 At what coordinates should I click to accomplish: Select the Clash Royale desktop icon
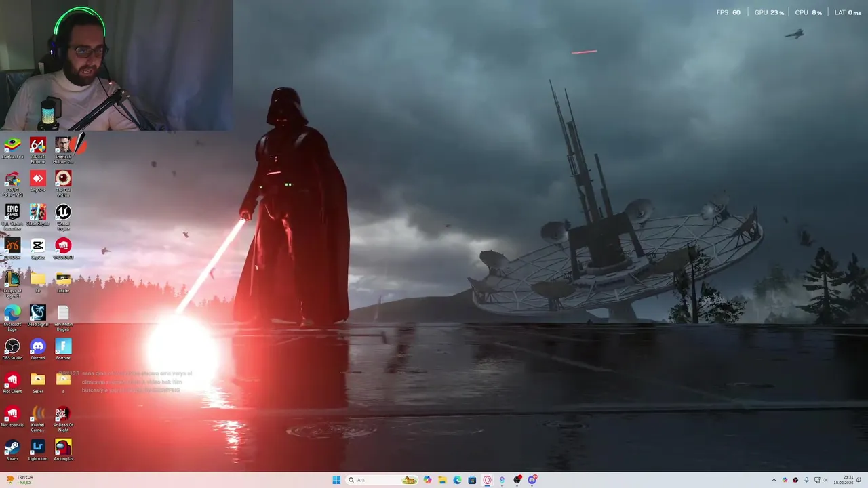pos(38,216)
